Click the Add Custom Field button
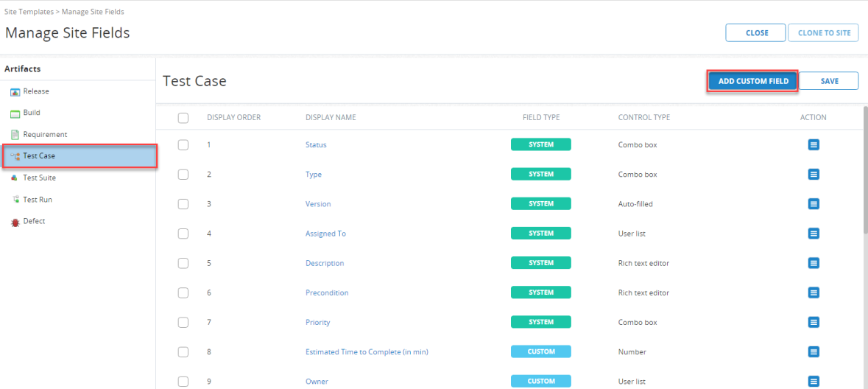Viewport: 868px width, 389px height. pyautogui.click(x=752, y=81)
